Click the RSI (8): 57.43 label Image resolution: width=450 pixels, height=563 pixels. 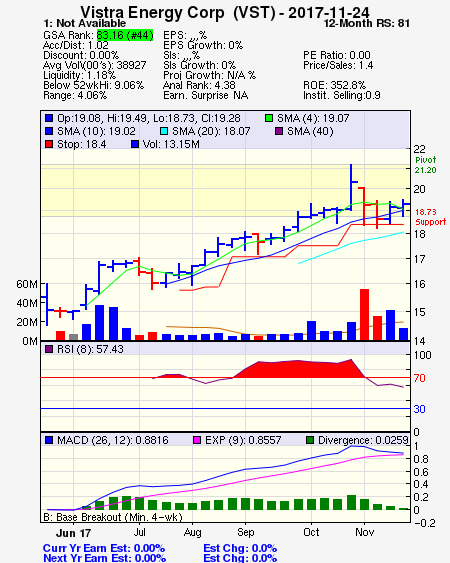point(90,349)
